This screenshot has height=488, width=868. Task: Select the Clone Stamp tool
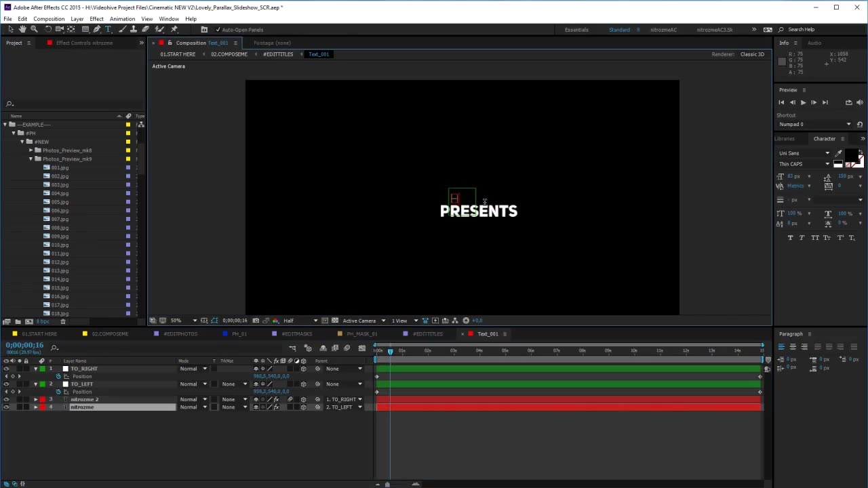133,29
